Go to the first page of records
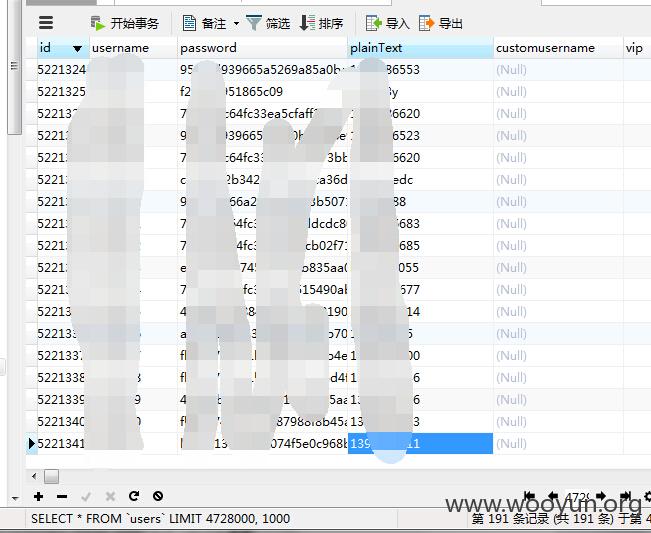Screen dimensions: 651x533 pos(529,496)
